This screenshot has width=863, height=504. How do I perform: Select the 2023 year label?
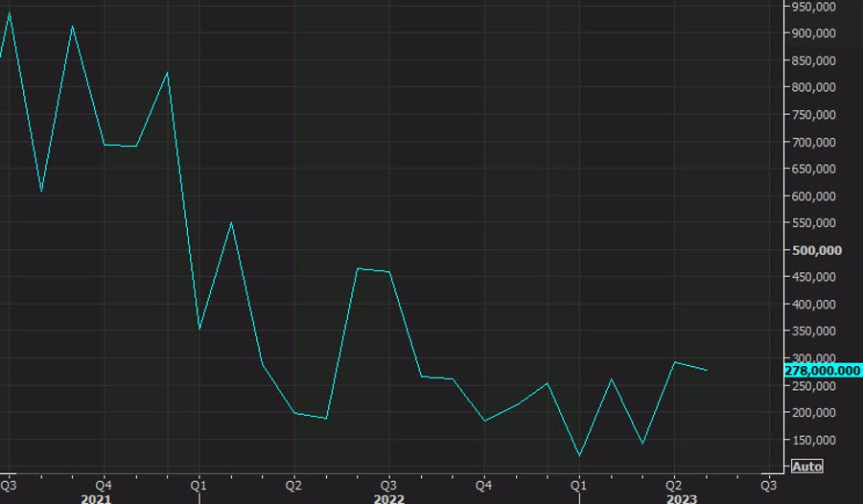click(682, 498)
